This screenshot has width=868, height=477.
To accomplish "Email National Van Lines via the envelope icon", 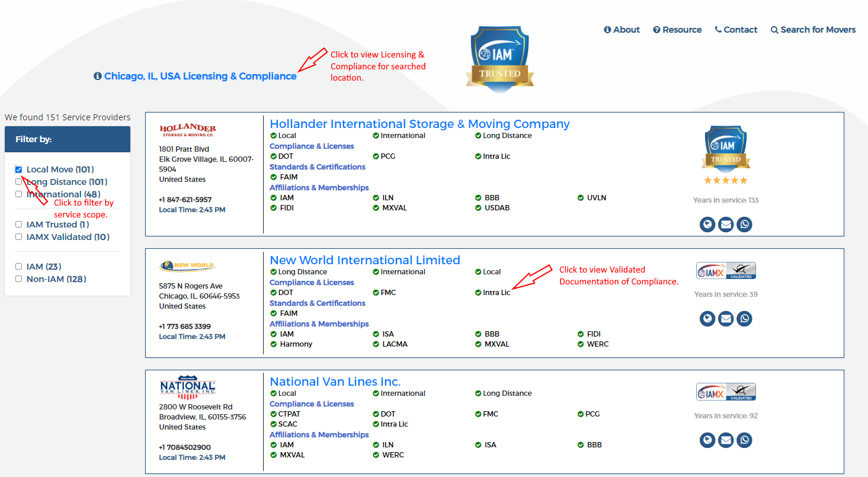I will (726, 440).
